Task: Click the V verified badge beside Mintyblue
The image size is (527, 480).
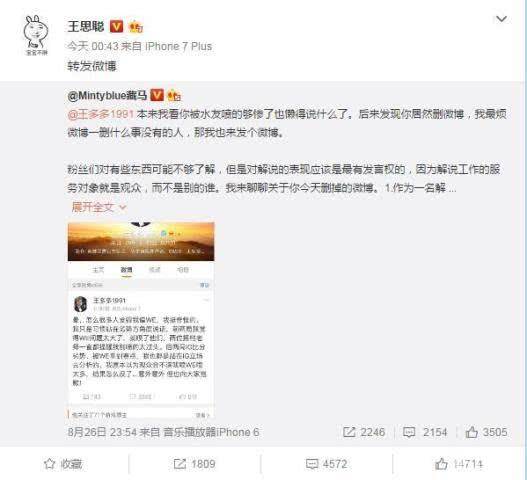Action: pyautogui.click(x=157, y=95)
